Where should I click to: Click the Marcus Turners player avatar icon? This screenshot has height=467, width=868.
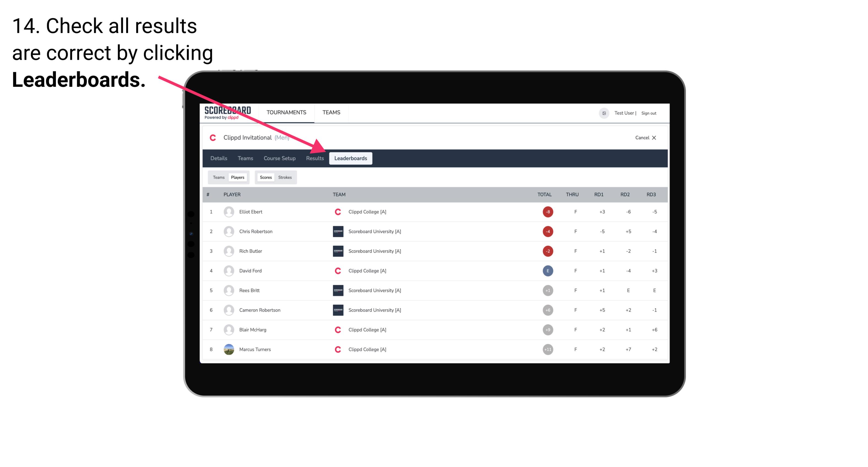[x=228, y=349]
